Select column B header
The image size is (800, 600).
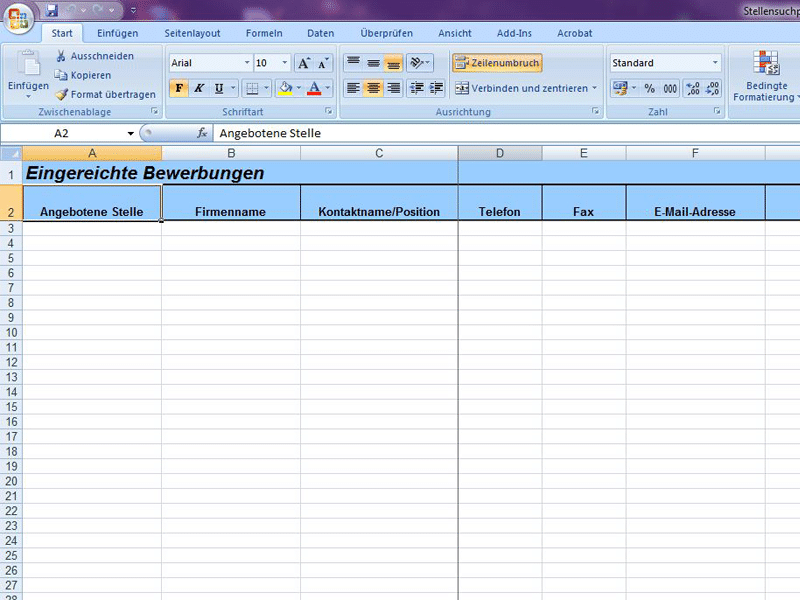[231, 153]
